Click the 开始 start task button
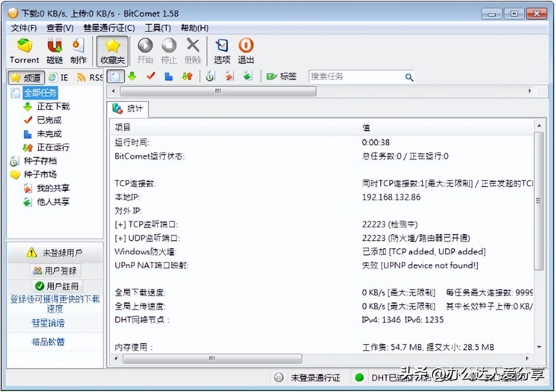This screenshot has width=556, height=392. tap(145, 51)
